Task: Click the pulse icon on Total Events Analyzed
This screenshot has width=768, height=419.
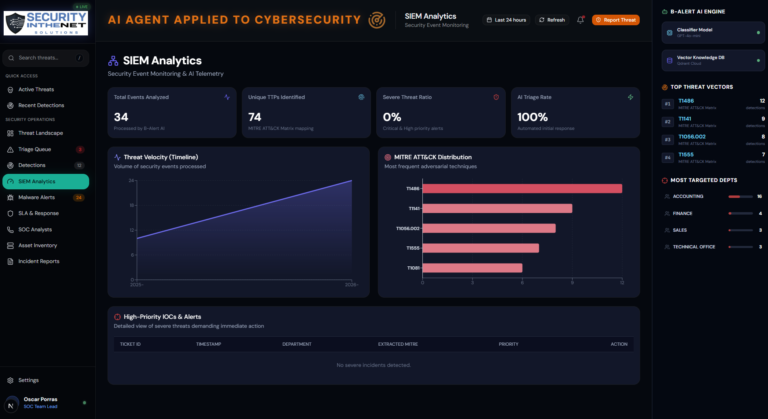Action: 227,97
